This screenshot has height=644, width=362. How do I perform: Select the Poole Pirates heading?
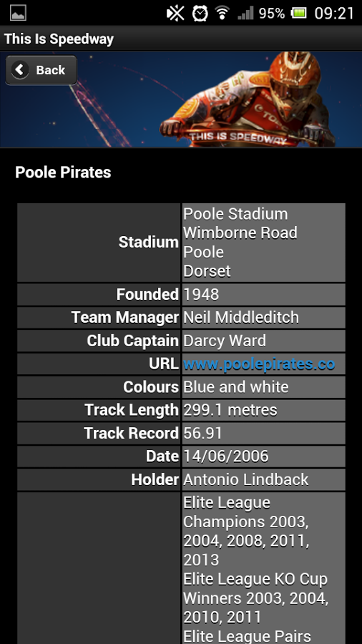(x=63, y=172)
